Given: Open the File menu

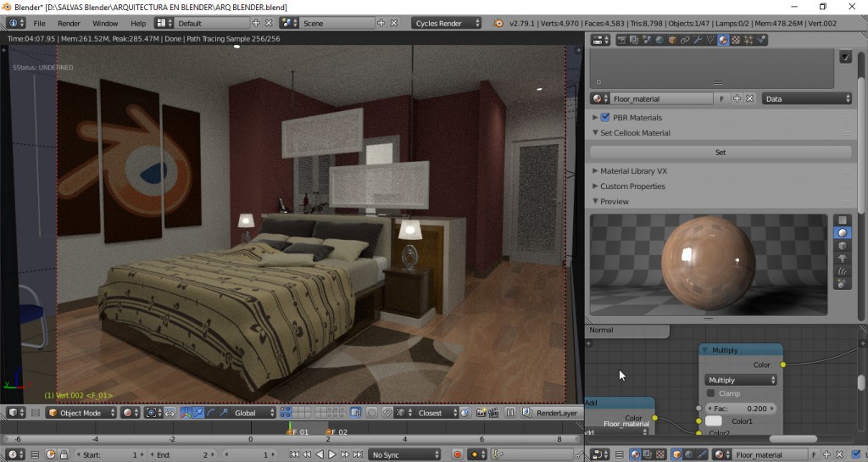Looking at the screenshot, I should (x=39, y=23).
